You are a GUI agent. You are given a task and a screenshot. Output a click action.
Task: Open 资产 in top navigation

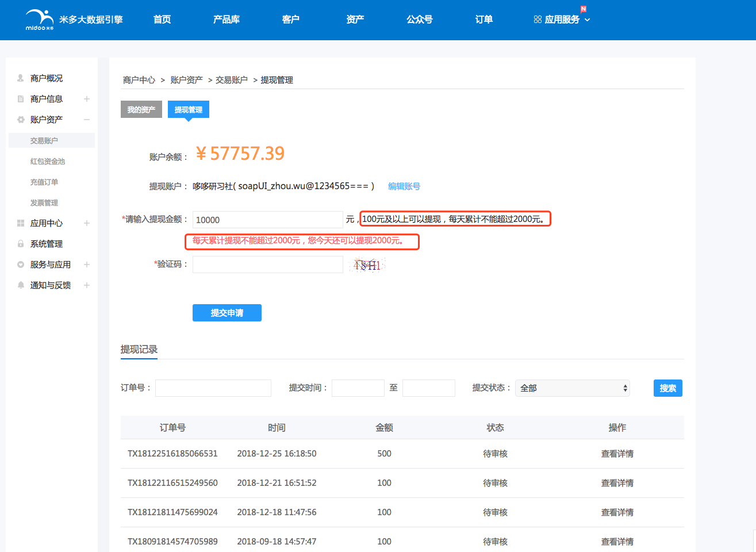pos(355,20)
